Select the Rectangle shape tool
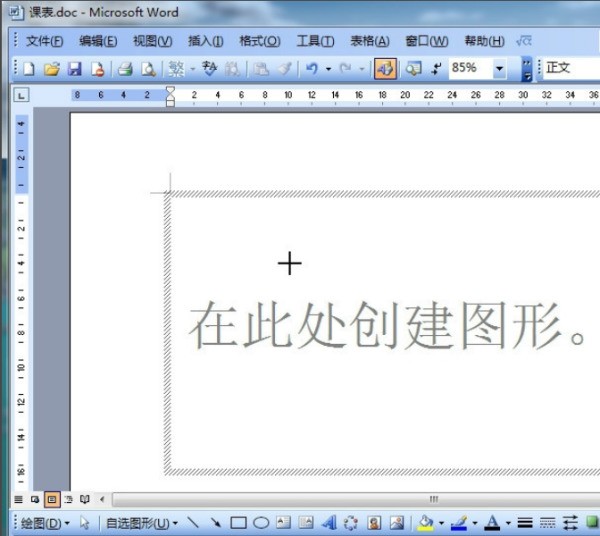 coord(238,522)
